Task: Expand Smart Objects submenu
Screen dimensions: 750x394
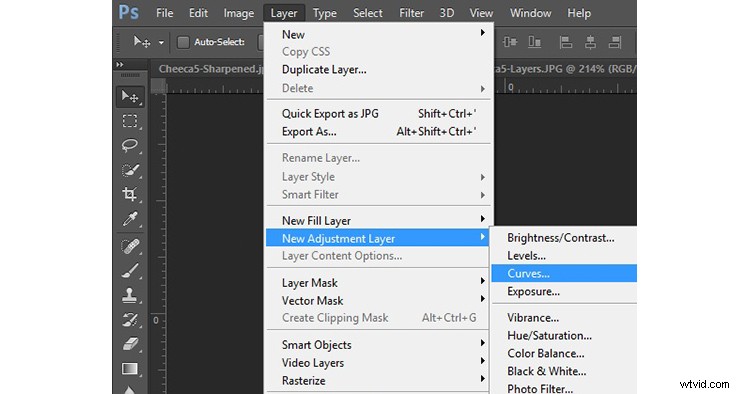Action: point(483,343)
